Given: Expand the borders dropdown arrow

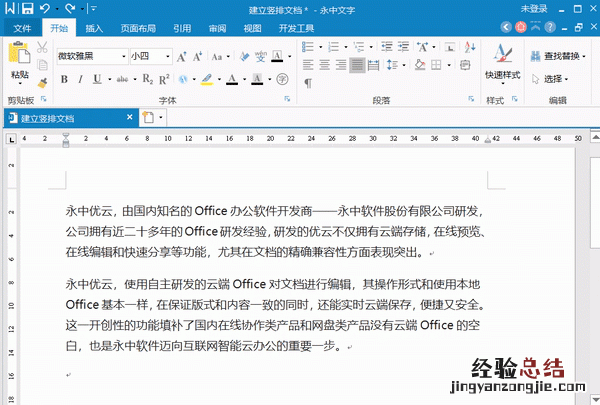Looking at the screenshot, I should tap(449, 65).
